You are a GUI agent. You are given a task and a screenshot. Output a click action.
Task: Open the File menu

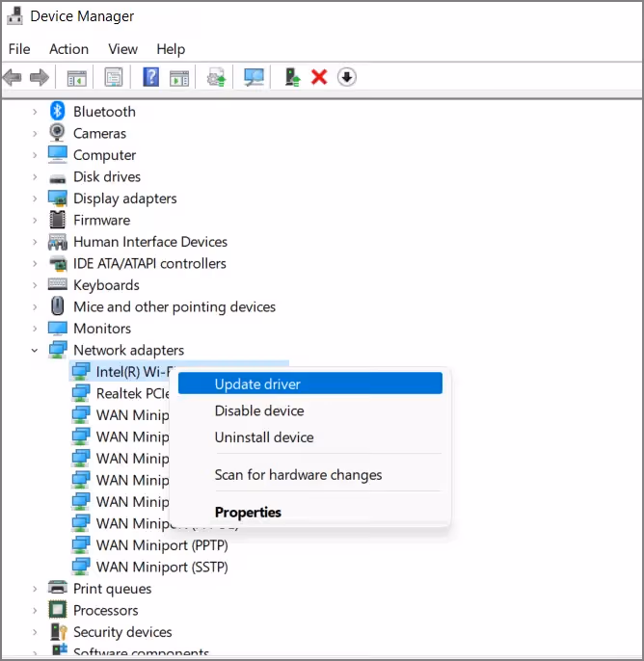19,49
